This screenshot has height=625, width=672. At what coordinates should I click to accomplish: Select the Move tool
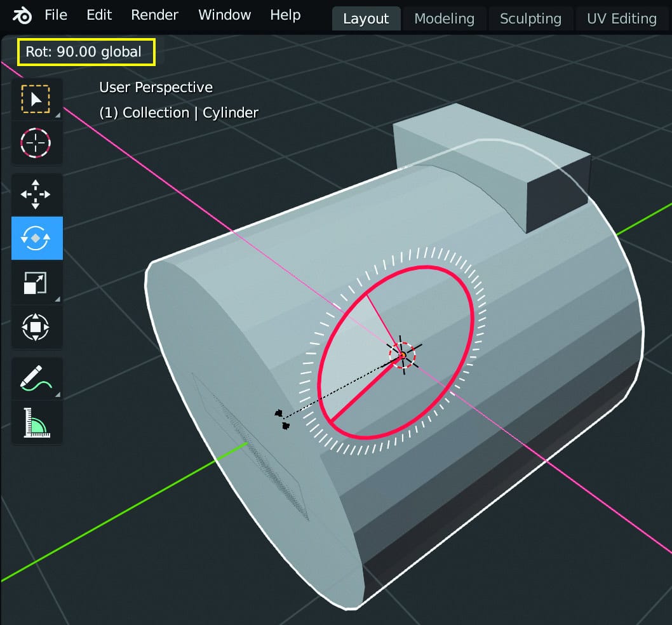pos(36,194)
